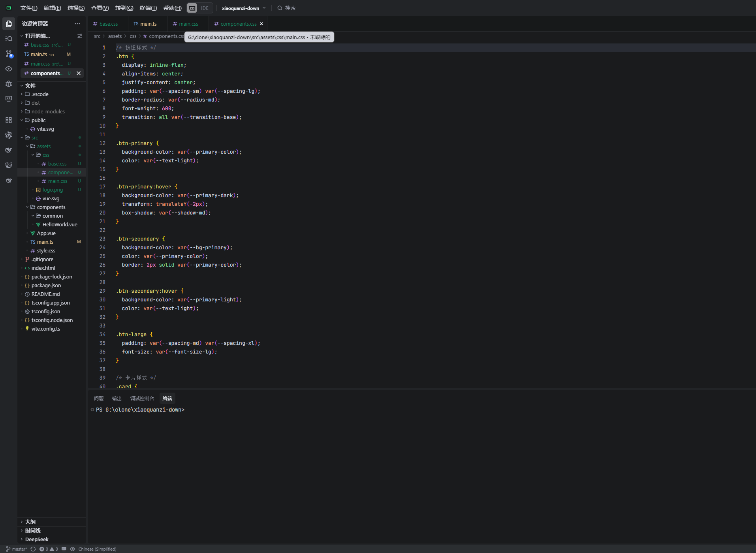Open the Remote Explorer monitor icon

point(9,99)
